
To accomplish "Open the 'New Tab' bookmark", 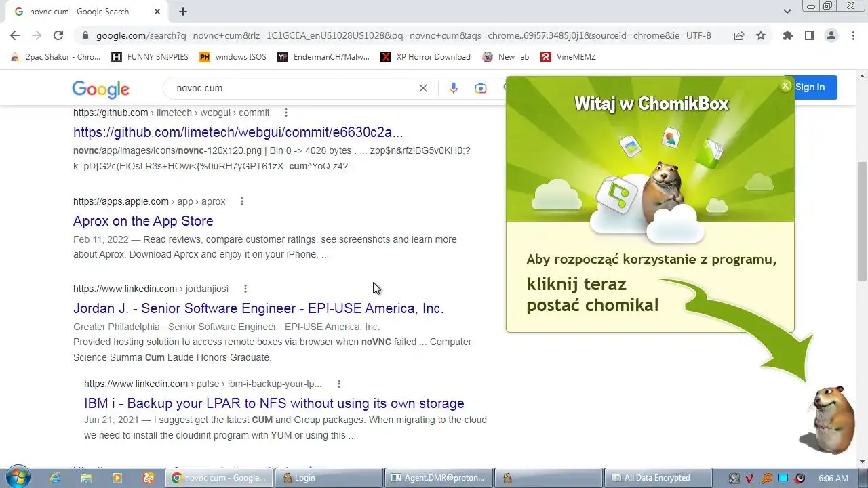I will 506,57.
